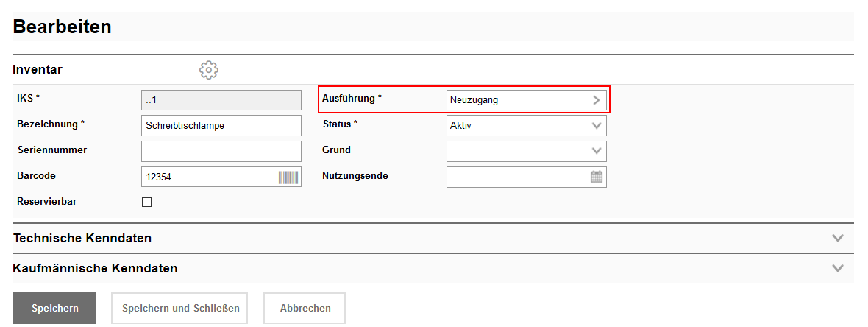This screenshot has width=868, height=327.
Task: Open the Status dropdown showing Aktiv
Action: [527, 126]
